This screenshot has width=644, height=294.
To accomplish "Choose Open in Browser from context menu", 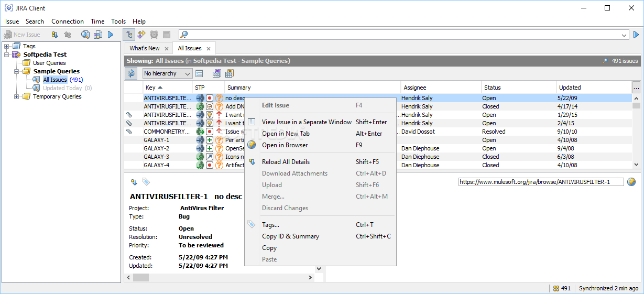I will pos(320,145).
